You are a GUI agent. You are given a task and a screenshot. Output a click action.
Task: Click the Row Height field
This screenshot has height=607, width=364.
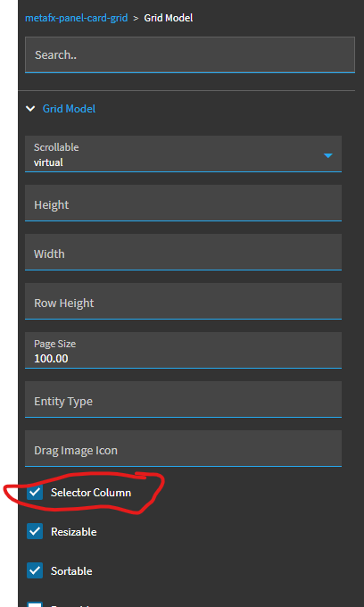tap(183, 301)
